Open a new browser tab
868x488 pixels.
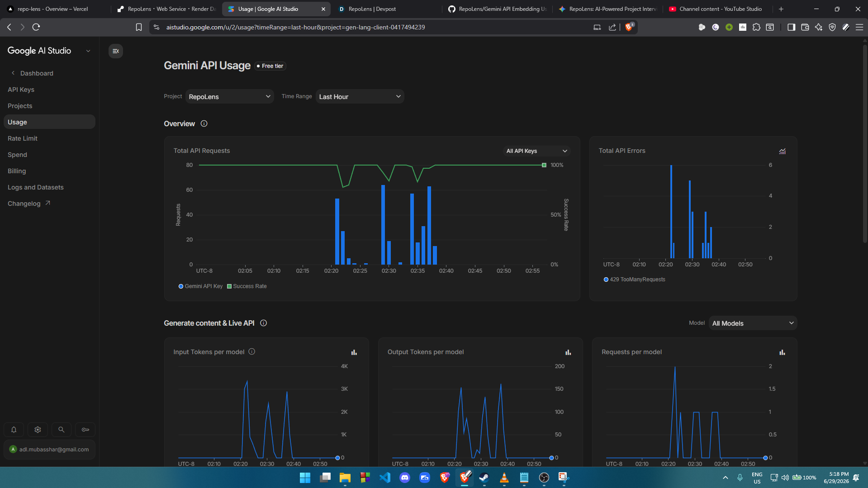(x=781, y=9)
